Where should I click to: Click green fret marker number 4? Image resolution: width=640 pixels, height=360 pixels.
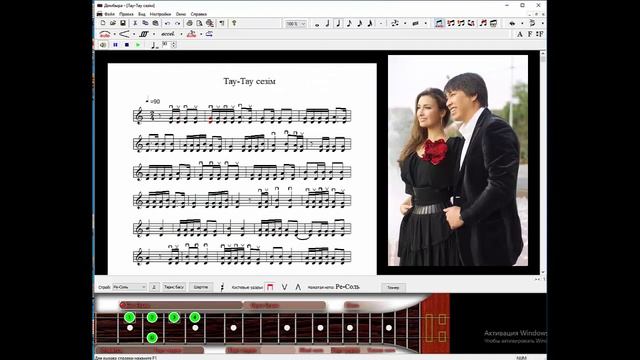pos(195,317)
